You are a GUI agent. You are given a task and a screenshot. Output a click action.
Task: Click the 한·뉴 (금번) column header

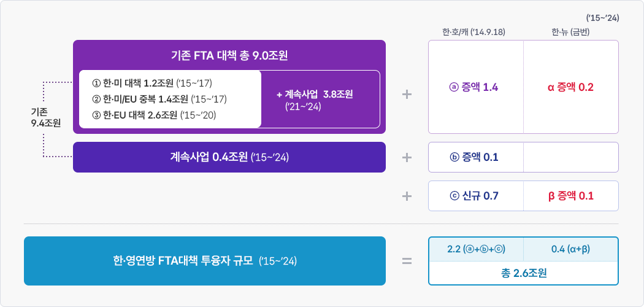click(x=570, y=32)
